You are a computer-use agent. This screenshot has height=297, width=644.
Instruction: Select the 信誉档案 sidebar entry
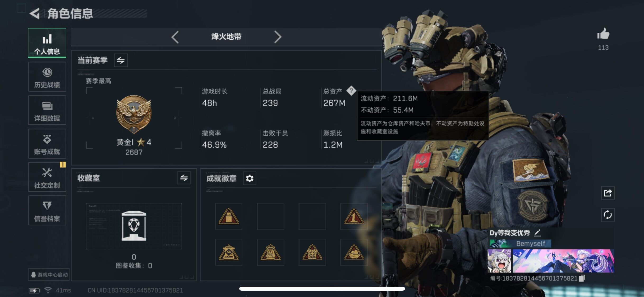[47, 210]
